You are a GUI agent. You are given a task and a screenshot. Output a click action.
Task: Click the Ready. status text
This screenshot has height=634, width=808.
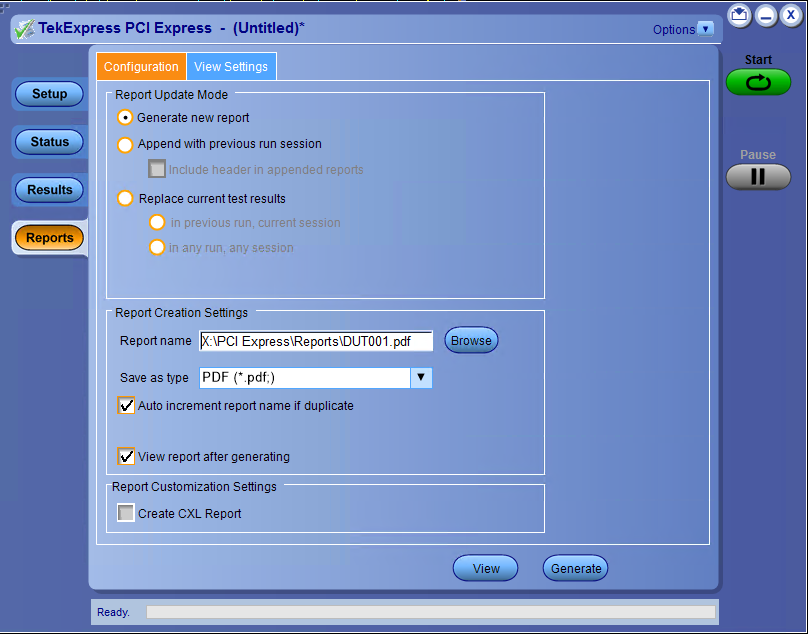tap(113, 612)
